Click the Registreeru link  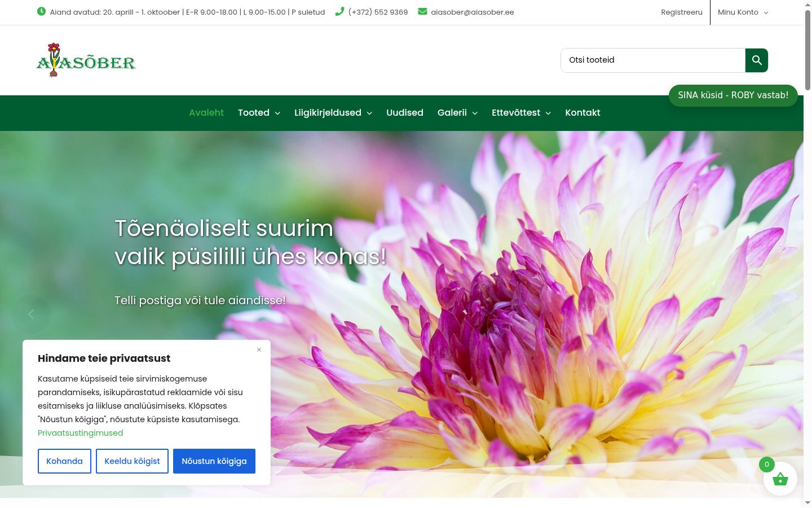click(682, 12)
